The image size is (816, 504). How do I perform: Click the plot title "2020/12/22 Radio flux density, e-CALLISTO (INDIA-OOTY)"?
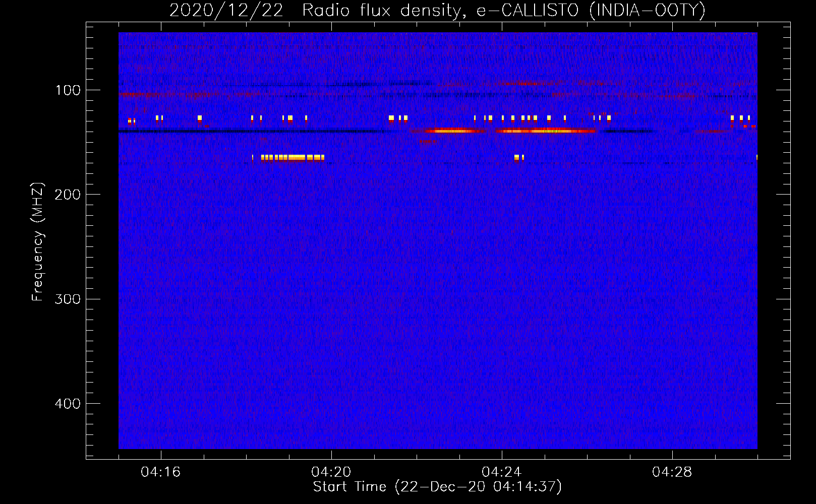point(437,10)
